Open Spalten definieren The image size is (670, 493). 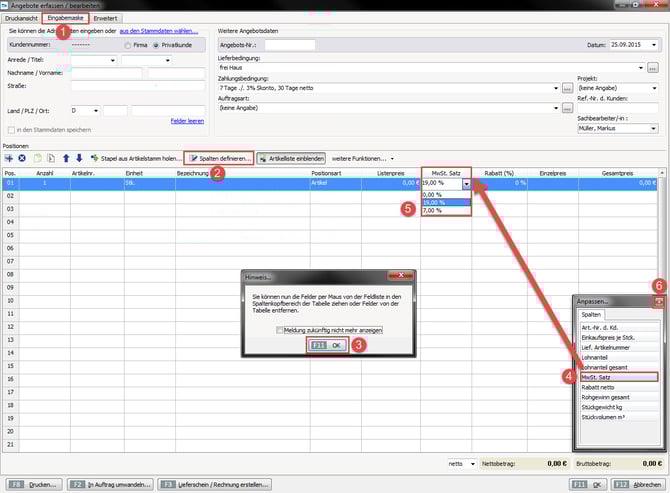(219, 158)
